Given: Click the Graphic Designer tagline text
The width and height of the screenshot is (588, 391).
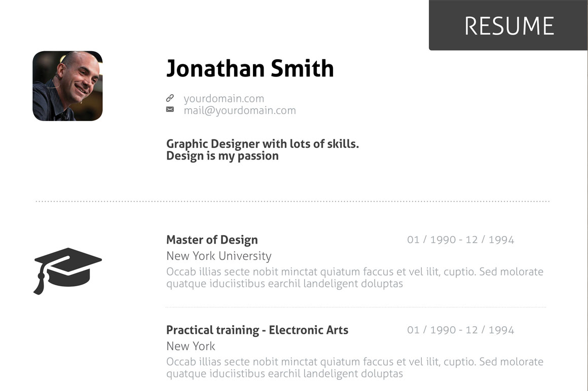Looking at the screenshot, I should pyautogui.click(x=262, y=144).
